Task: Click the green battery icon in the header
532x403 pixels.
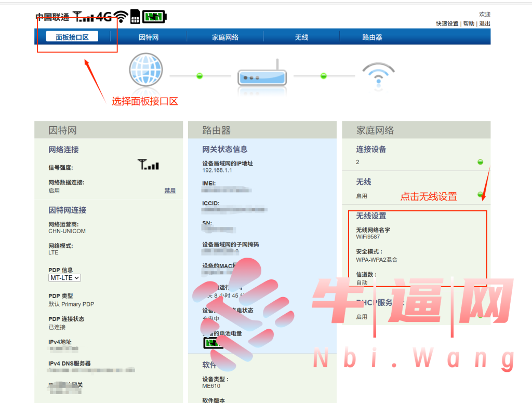Action: point(154,17)
